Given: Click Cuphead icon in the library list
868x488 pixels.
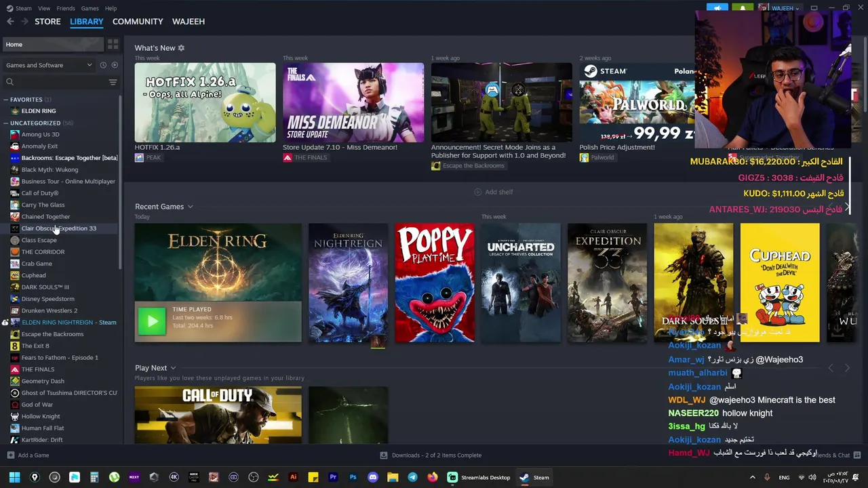Looking at the screenshot, I should pyautogui.click(x=15, y=275).
